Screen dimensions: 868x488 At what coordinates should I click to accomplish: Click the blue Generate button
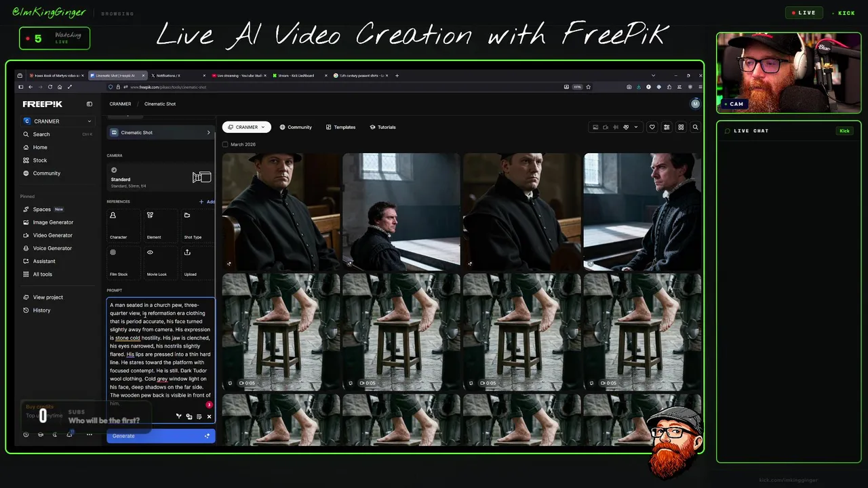click(x=161, y=436)
